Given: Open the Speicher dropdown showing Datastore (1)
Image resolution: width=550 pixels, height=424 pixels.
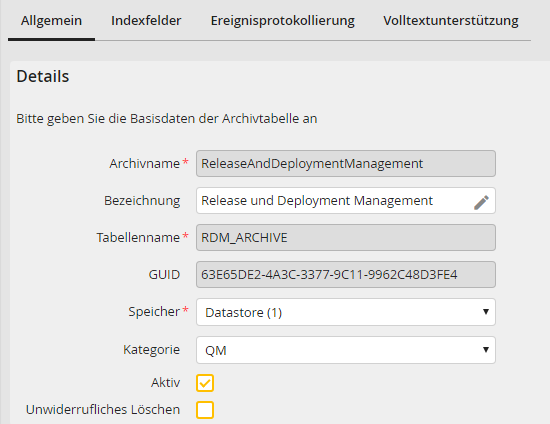Looking at the screenshot, I should point(346,312).
